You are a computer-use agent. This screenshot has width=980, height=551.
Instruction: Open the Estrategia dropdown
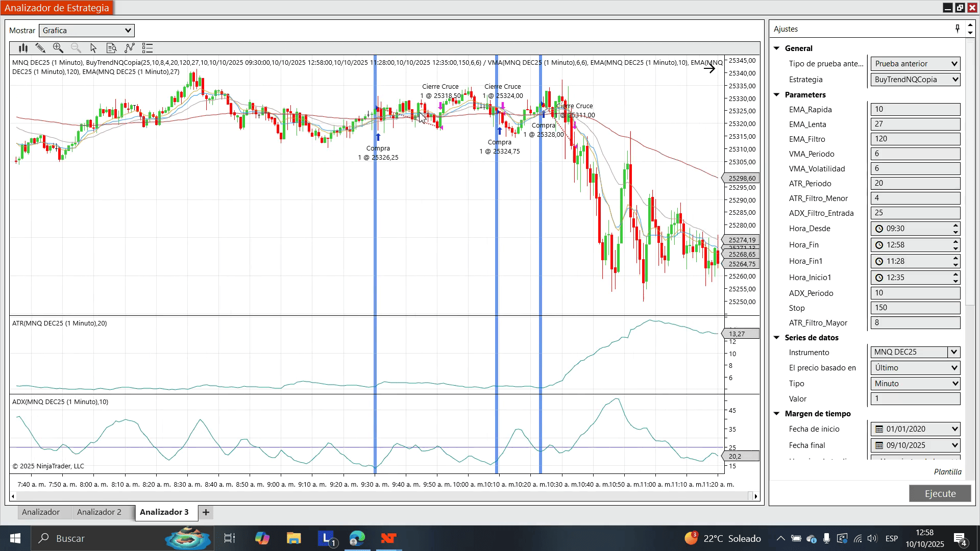[x=915, y=80]
